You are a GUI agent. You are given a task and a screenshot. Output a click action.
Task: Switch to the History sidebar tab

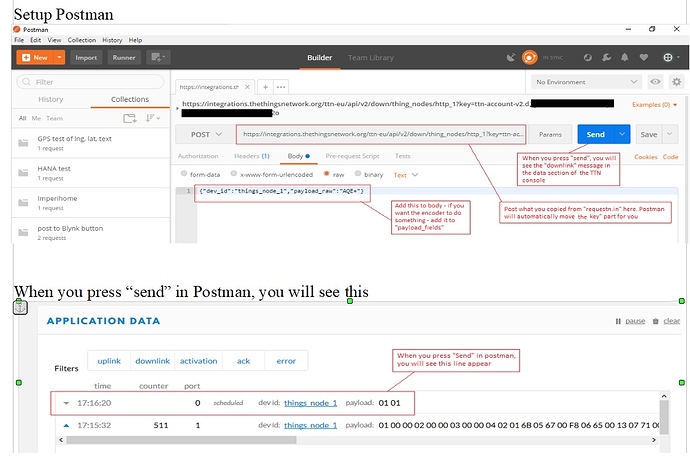pyautogui.click(x=51, y=99)
